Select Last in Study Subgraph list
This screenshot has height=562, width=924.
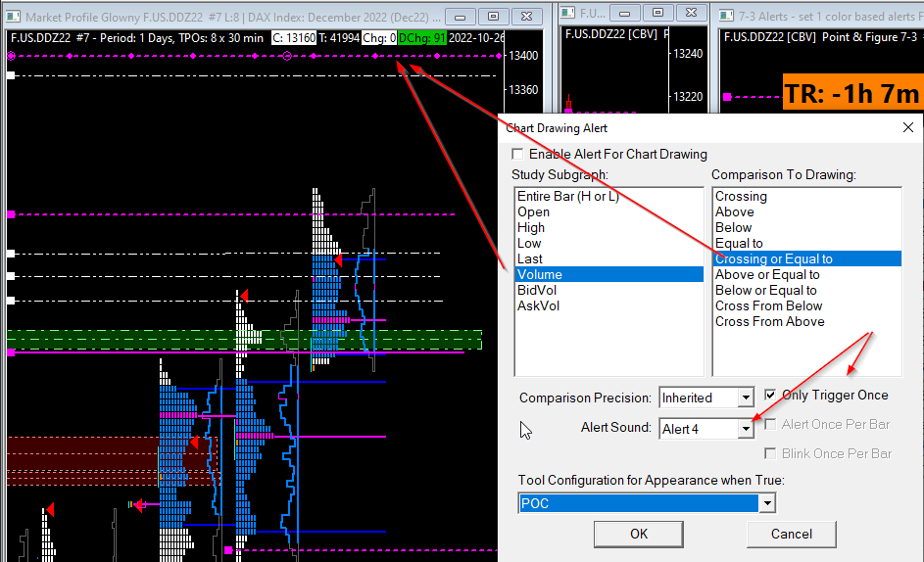pos(608,258)
